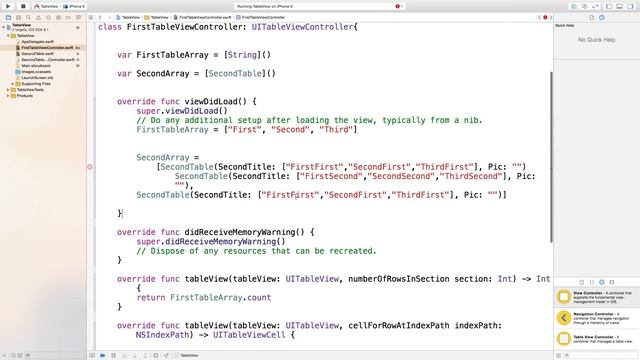640x360 pixels.
Task: Jump to previous issue arrow
Action: point(539,18)
